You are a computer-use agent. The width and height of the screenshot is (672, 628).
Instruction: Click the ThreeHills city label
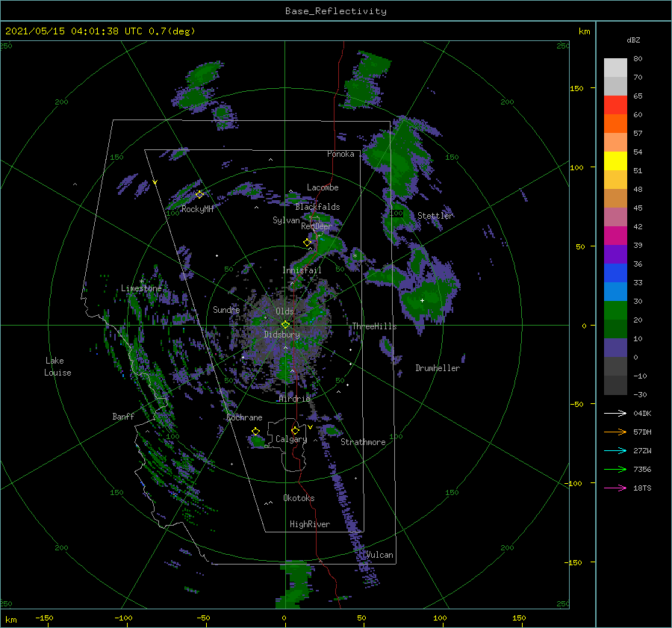click(374, 326)
